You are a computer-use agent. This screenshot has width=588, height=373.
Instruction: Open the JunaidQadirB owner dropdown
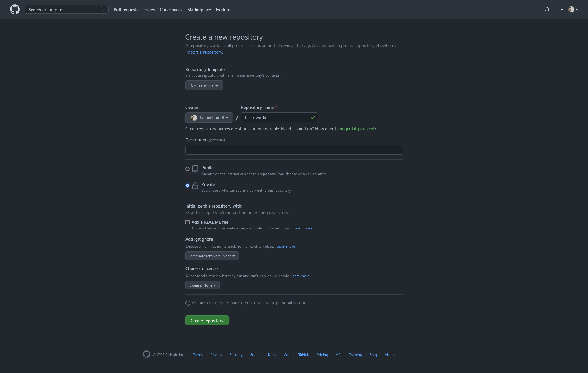(209, 118)
